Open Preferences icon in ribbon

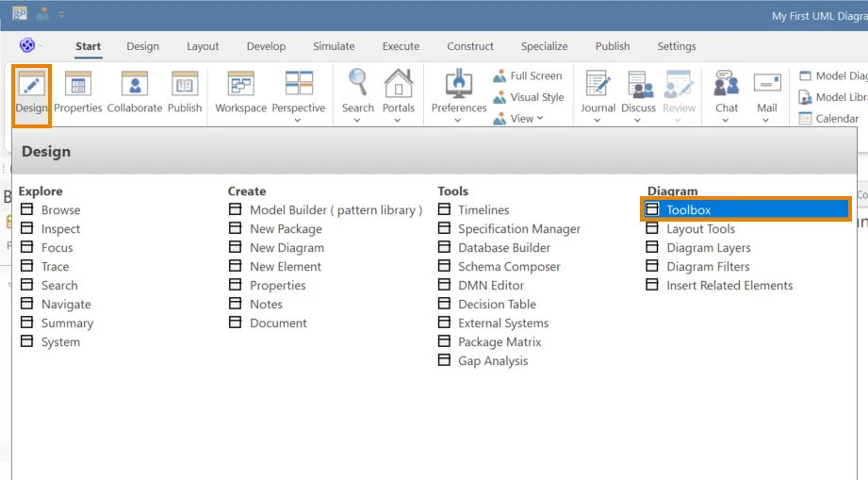point(459,84)
